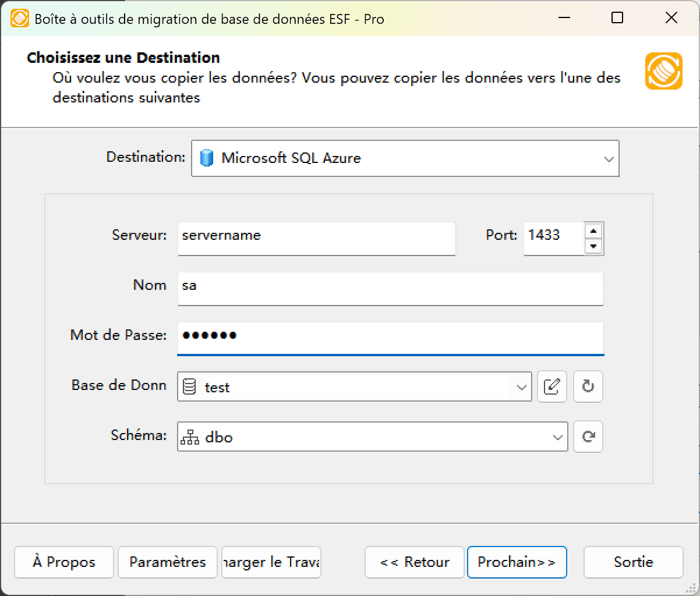
Task: Click the up arrow to increase Port value
Action: (x=593, y=231)
